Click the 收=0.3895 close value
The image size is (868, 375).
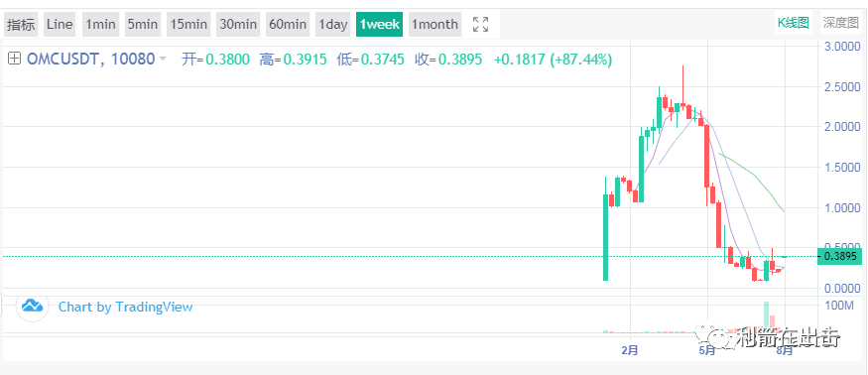[x=448, y=59]
